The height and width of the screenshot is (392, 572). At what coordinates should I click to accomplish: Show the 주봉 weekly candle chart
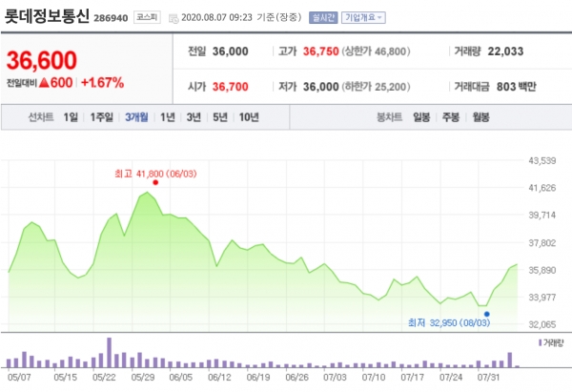[451, 117]
